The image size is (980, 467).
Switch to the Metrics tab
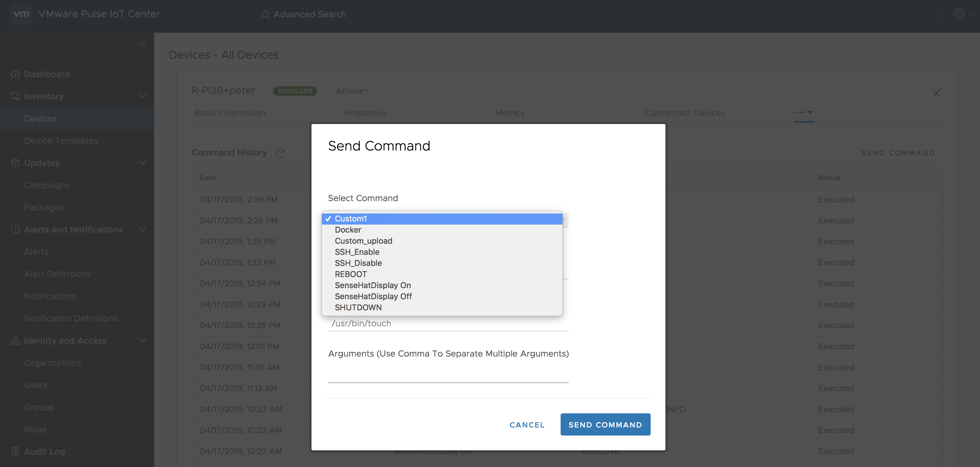click(509, 113)
